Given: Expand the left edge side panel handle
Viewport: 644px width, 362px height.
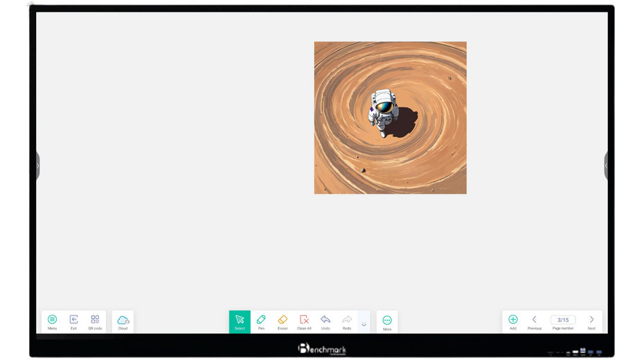Looking at the screenshot, I should 38,166.
